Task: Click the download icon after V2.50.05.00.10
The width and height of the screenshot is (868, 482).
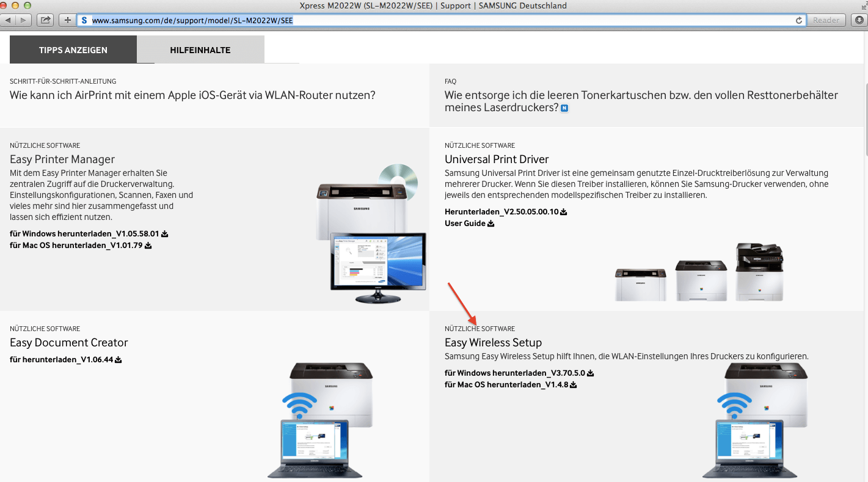Action: [564, 212]
